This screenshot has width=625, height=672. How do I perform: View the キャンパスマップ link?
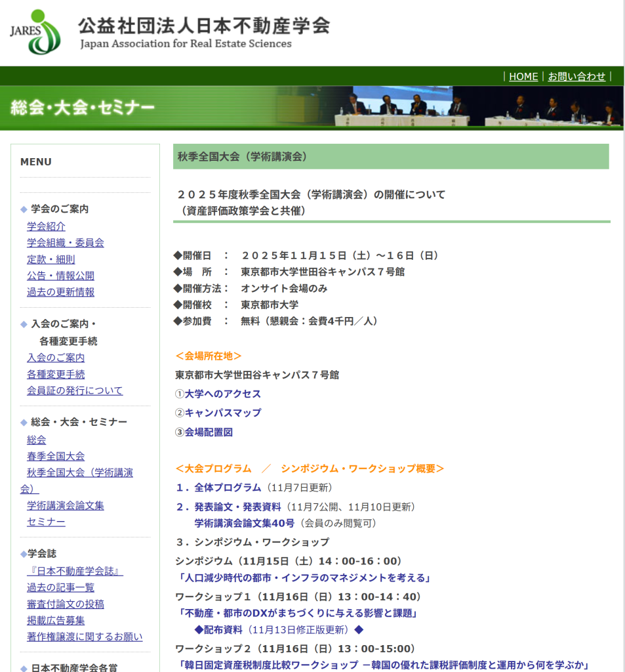223,413
